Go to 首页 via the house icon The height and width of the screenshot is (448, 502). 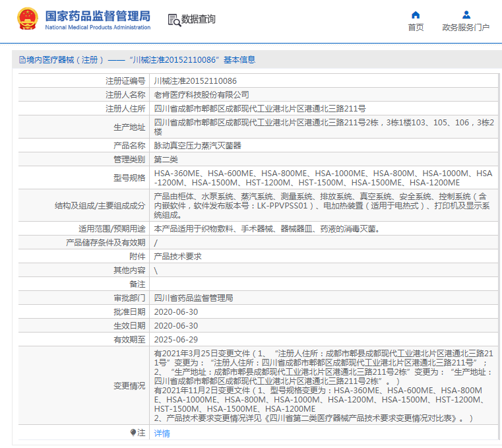(x=416, y=15)
